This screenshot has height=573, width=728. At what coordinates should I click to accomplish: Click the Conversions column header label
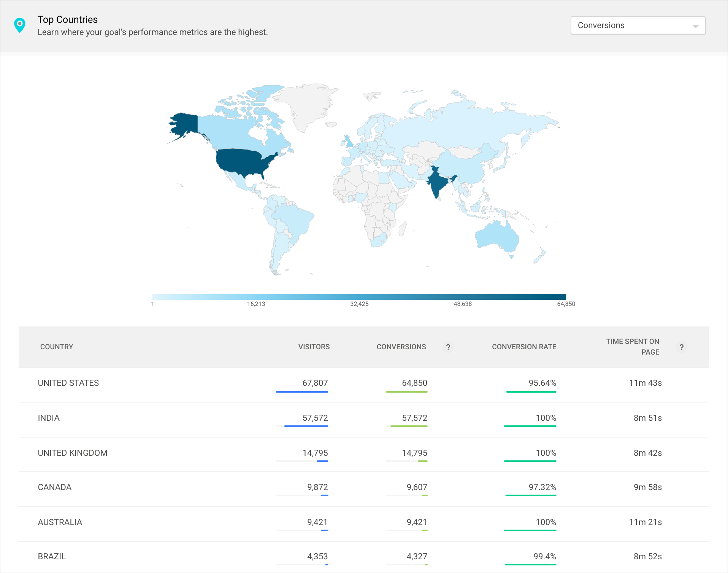pos(401,347)
